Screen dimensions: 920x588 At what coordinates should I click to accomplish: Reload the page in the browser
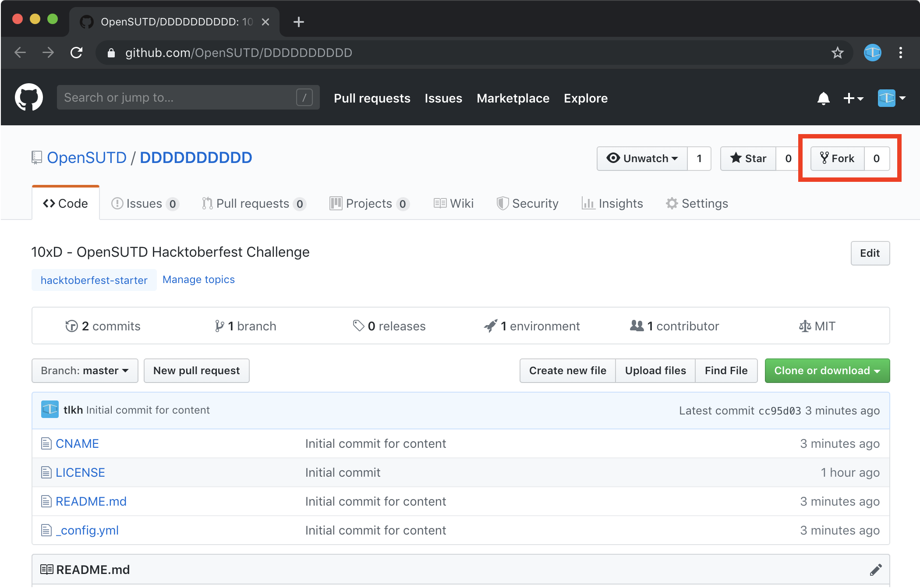tap(77, 53)
